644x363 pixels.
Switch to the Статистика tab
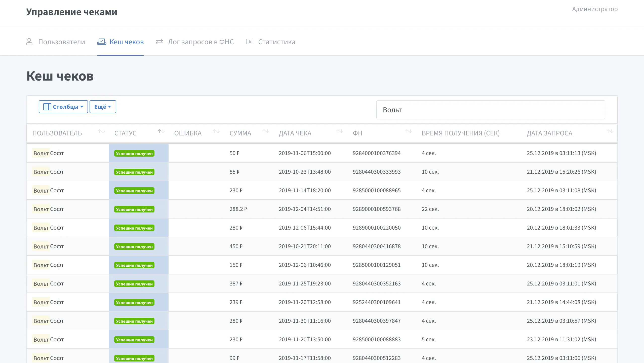pos(276,42)
